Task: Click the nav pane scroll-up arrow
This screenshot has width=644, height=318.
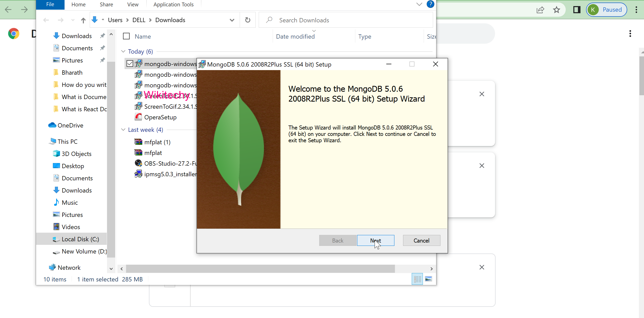Action: pyautogui.click(x=111, y=34)
